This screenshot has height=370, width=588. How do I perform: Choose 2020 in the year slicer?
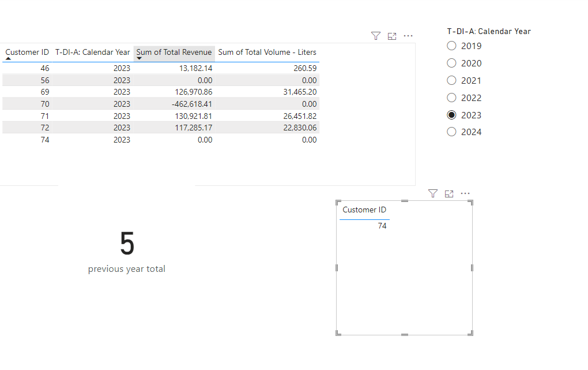pos(451,63)
